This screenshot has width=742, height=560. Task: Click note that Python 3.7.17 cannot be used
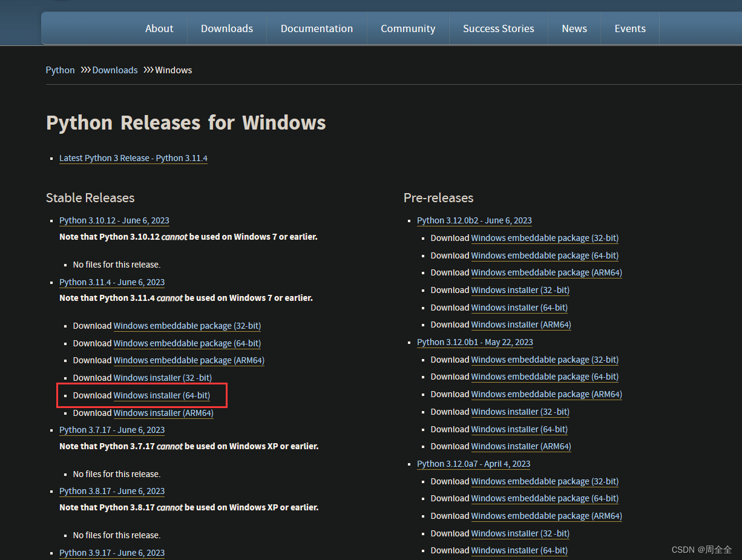(x=189, y=446)
